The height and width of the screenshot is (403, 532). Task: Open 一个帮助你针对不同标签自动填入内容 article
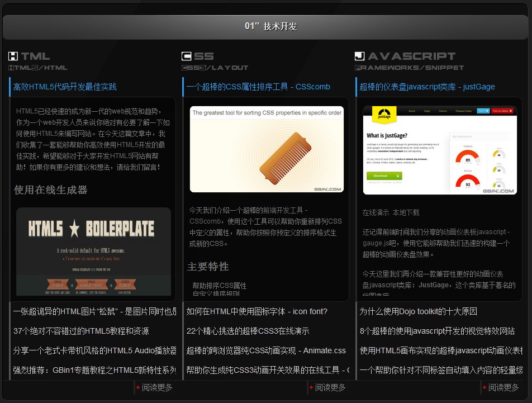tap(441, 370)
